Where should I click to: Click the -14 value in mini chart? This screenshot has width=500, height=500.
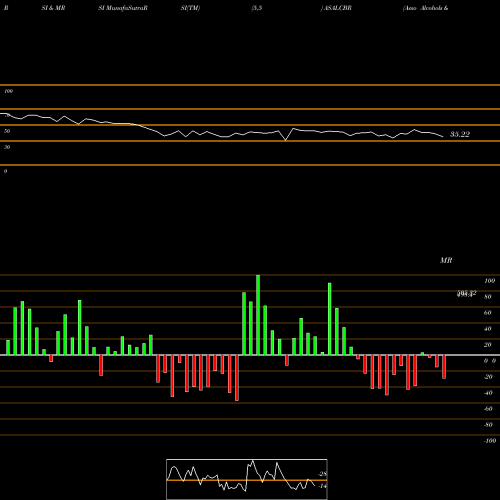pos(323,486)
